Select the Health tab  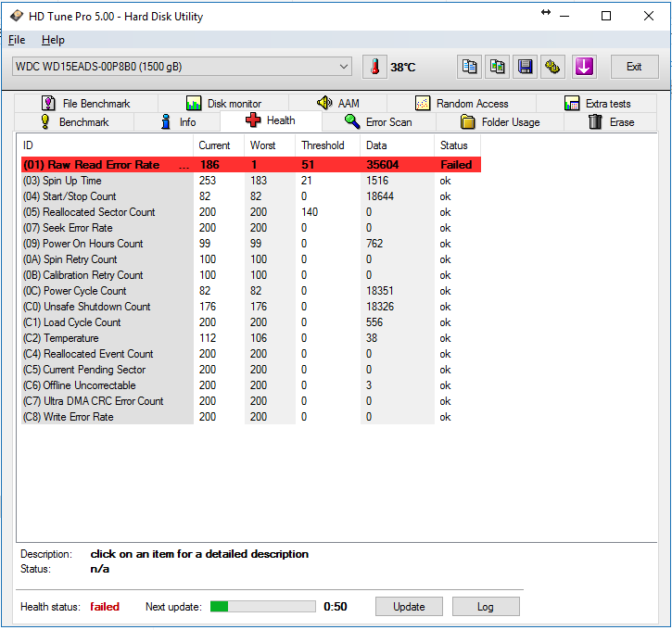271,120
